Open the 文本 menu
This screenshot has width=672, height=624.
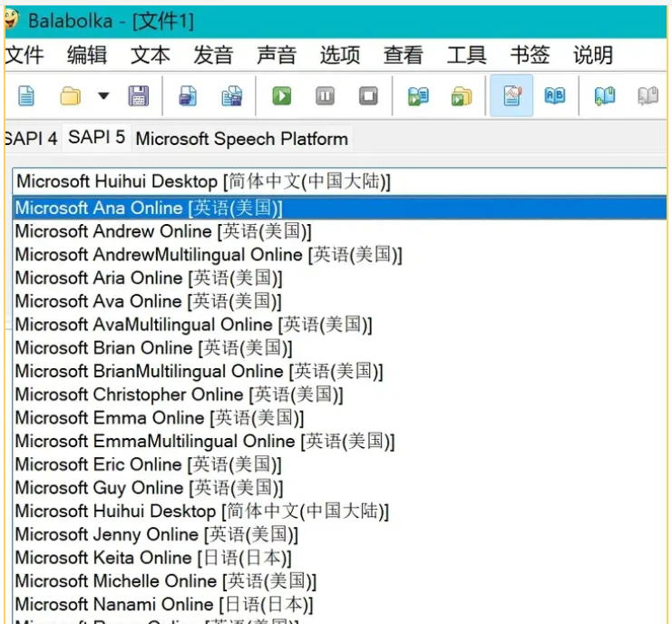click(151, 54)
